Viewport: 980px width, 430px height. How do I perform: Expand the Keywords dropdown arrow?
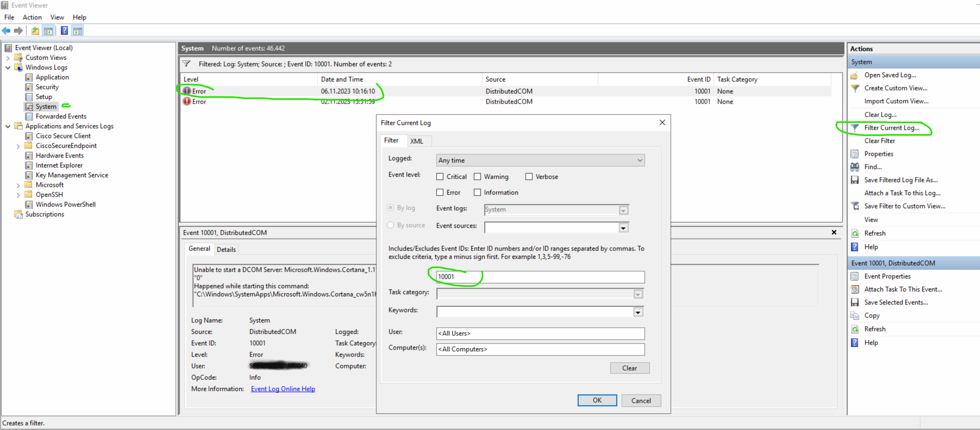tap(638, 312)
